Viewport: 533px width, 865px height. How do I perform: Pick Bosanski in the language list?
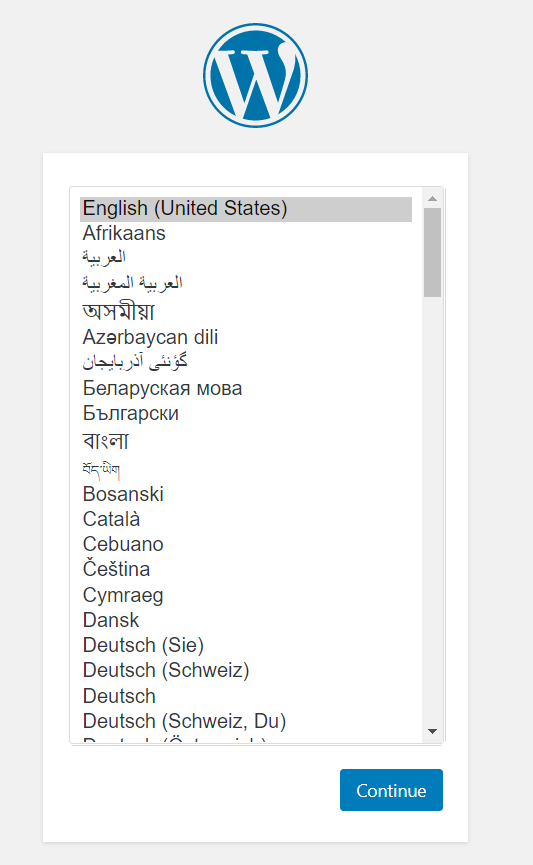246,494
